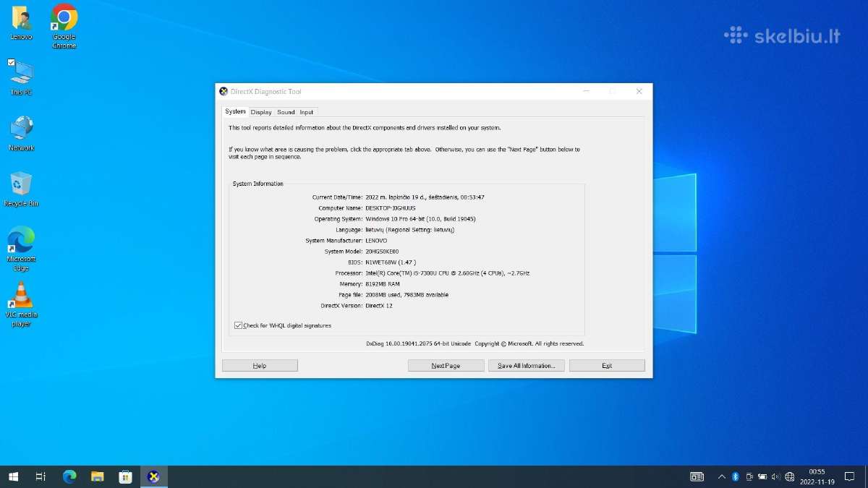Click BIOS value N1WET68W

[391, 262]
